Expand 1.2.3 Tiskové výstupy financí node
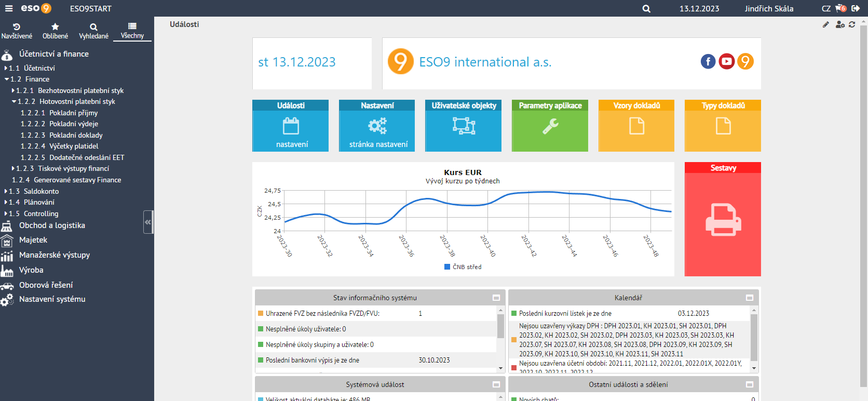This screenshot has height=401, width=868. tap(13, 169)
